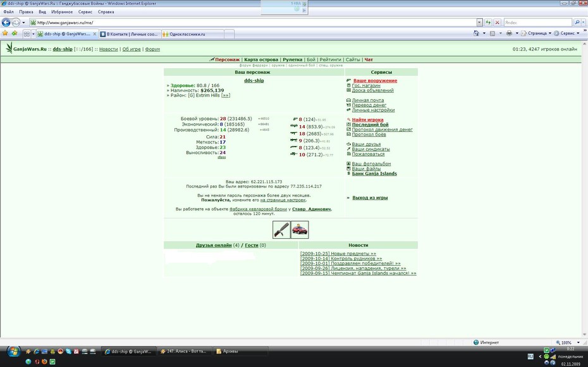Switch to the Одноклассники.ru tab
The width and height of the screenshot is (588, 367).
click(192, 34)
